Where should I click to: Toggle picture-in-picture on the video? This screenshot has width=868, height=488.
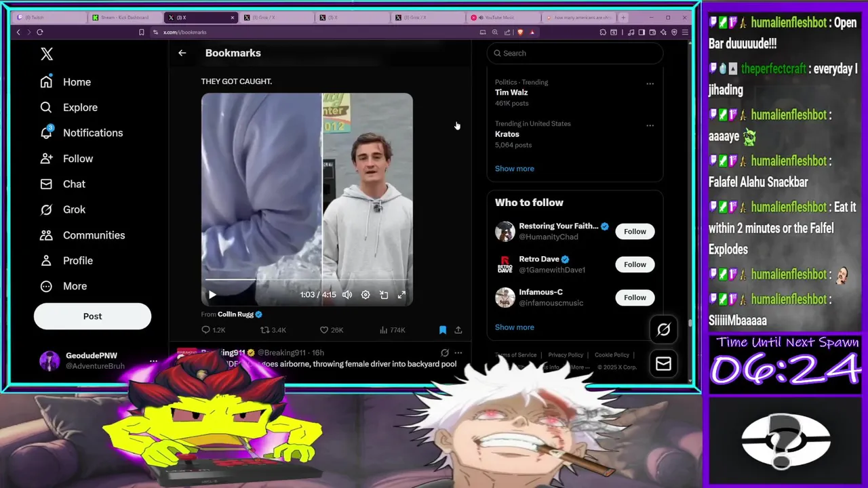(384, 295)
